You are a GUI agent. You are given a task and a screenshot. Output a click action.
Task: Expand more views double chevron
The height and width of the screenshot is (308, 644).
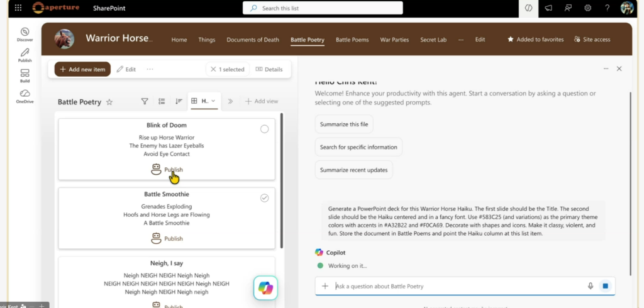230,101
